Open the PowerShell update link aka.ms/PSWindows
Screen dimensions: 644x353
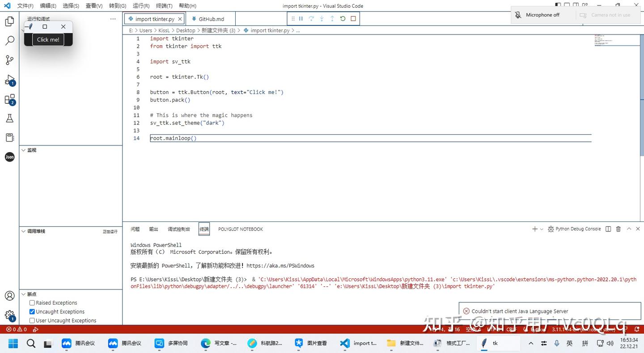tap(282, 265)
